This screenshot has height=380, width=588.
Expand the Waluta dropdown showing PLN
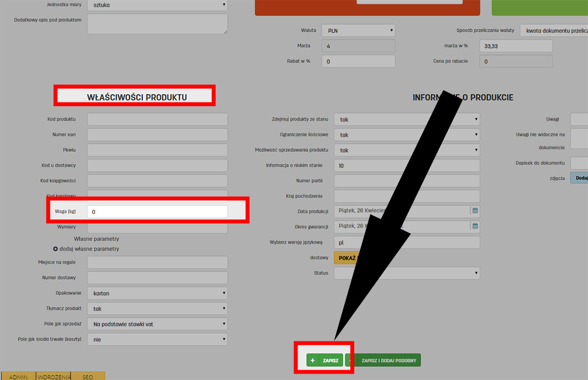tap(358, 30)
